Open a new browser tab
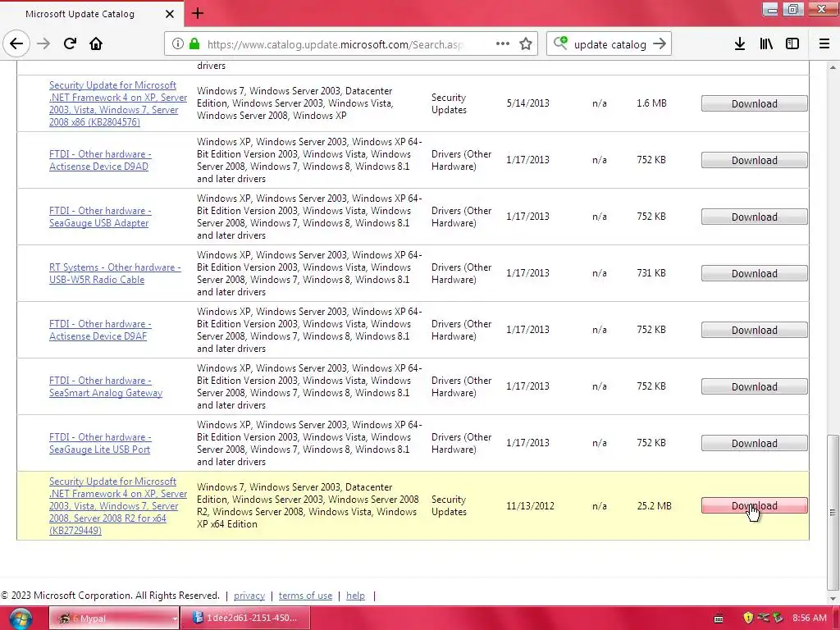 click(198, 13)
